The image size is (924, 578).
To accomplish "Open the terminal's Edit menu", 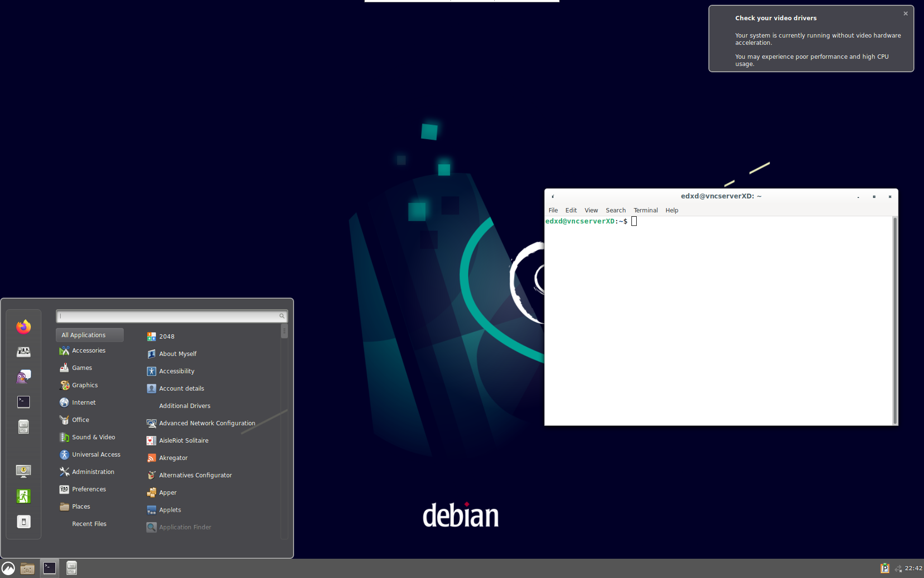I will [x=571, y=210].
